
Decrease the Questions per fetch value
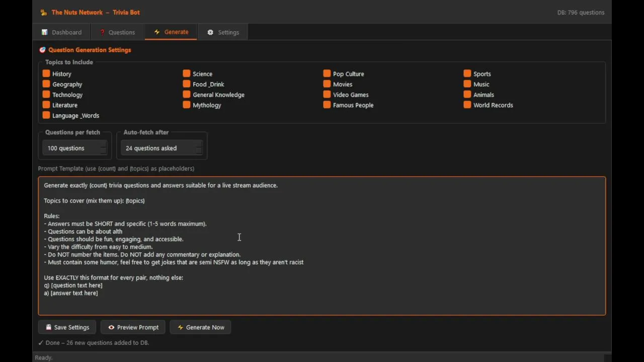[103, 151]
